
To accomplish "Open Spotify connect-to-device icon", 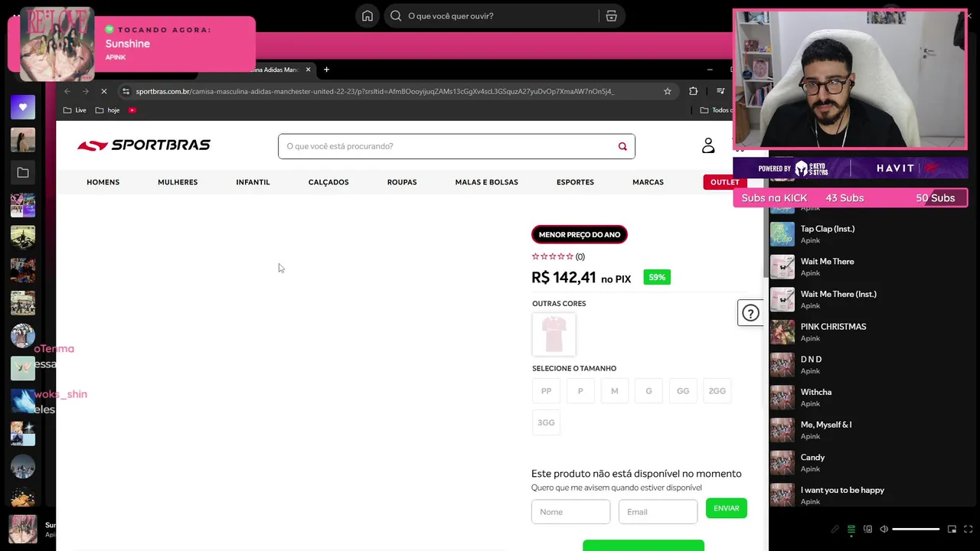I will point(867,529).
